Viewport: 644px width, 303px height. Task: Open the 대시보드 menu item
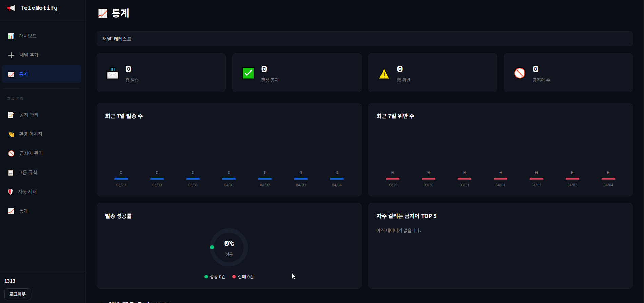coord(28,36)
